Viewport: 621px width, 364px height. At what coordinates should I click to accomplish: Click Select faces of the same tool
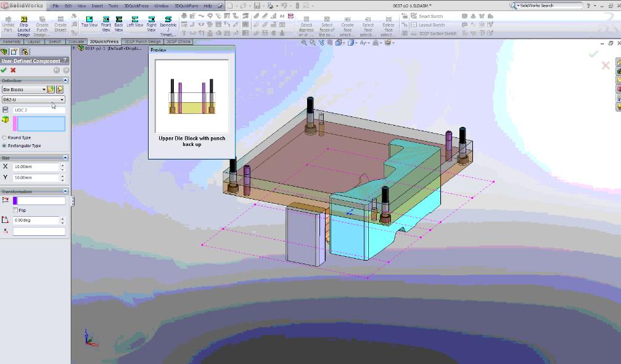327,26
